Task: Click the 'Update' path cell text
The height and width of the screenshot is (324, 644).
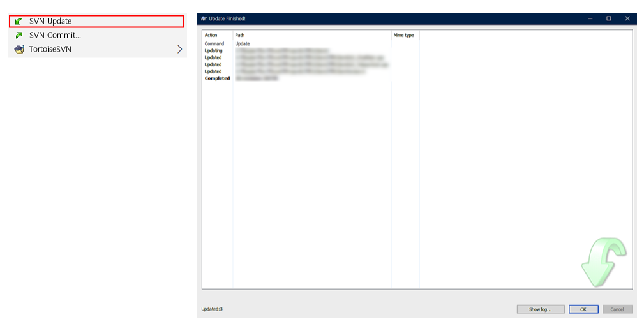Action: [x=243, y=43]
